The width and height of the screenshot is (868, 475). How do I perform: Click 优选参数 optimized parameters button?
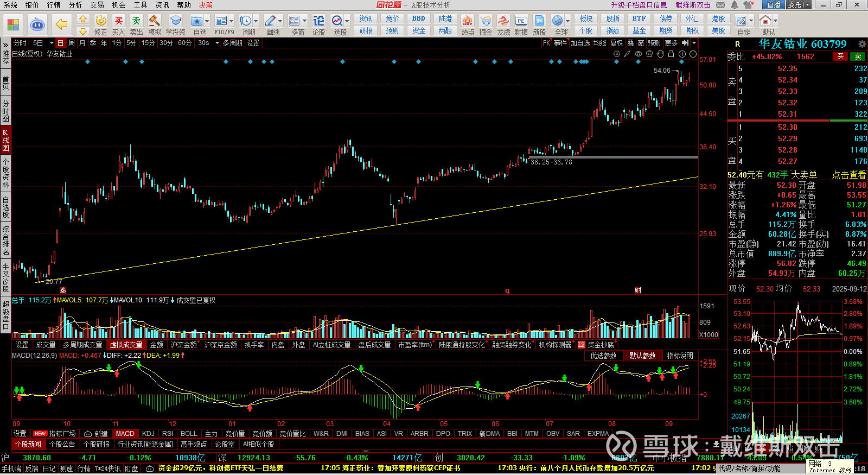pyautogui.click(x=603, y=356)
